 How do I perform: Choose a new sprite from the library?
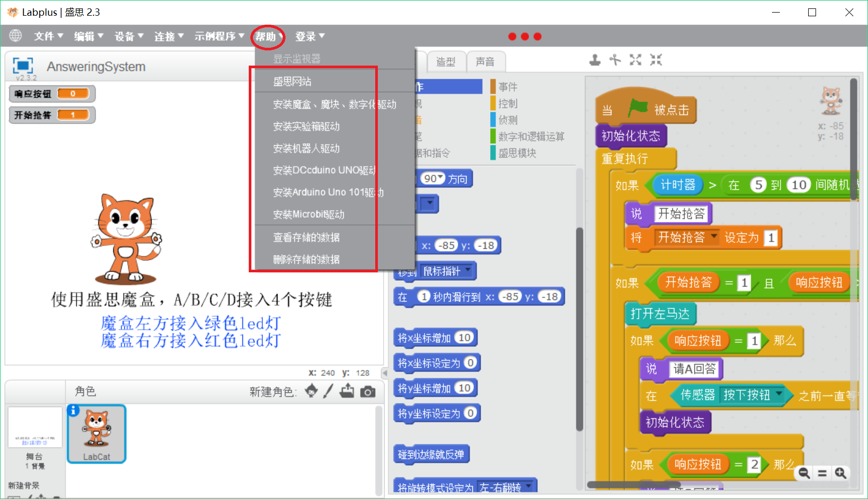coord(311,391)
